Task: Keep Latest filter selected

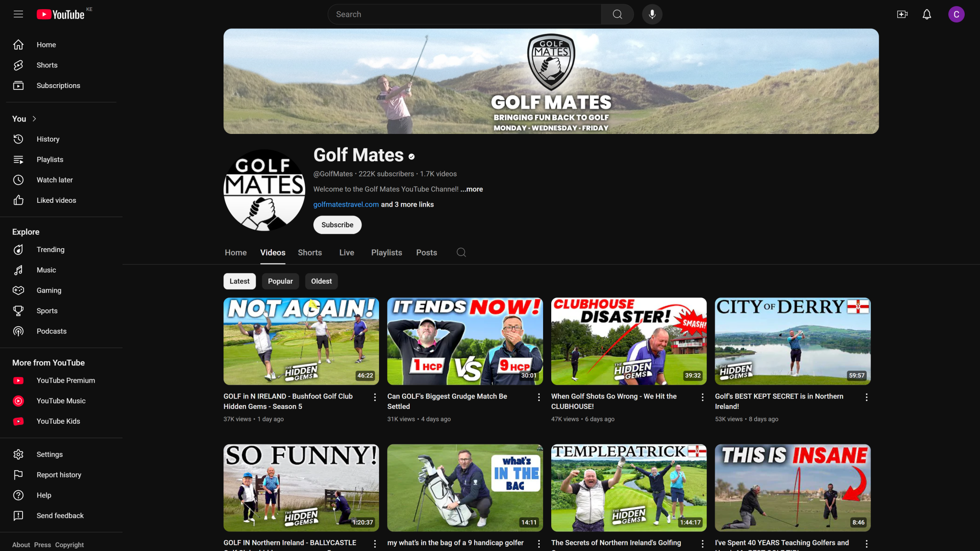Action: tap(239, 281)
